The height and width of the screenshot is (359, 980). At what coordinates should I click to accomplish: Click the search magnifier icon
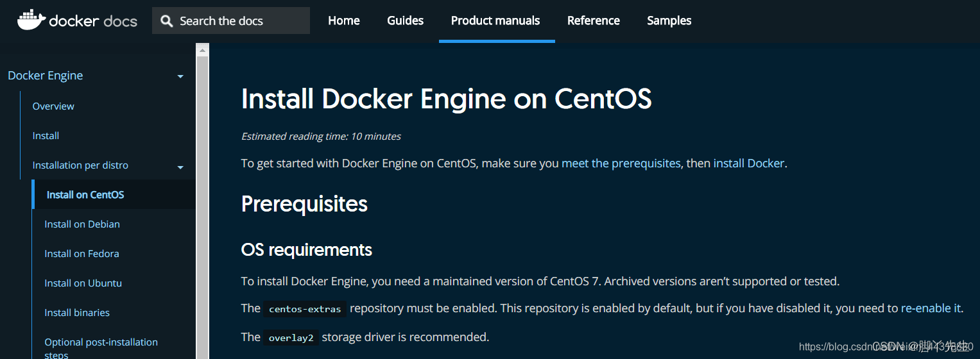coord(167,21)
